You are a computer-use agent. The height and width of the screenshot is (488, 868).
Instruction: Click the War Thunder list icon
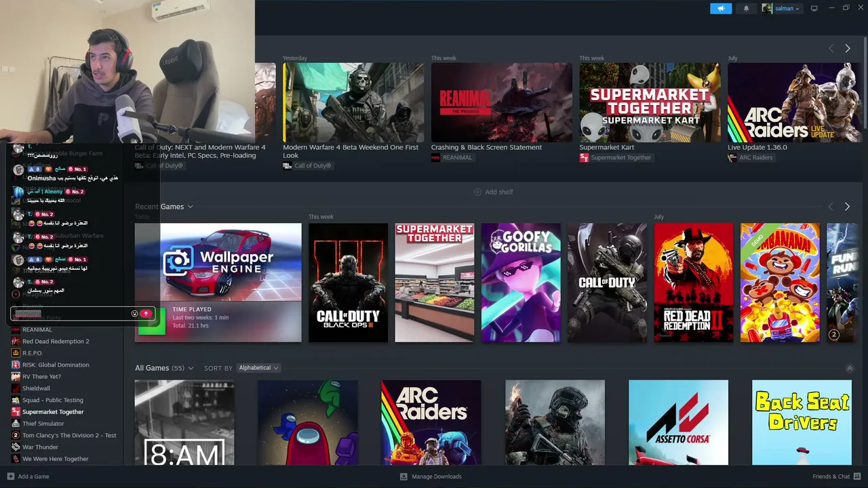click(16, 447)
